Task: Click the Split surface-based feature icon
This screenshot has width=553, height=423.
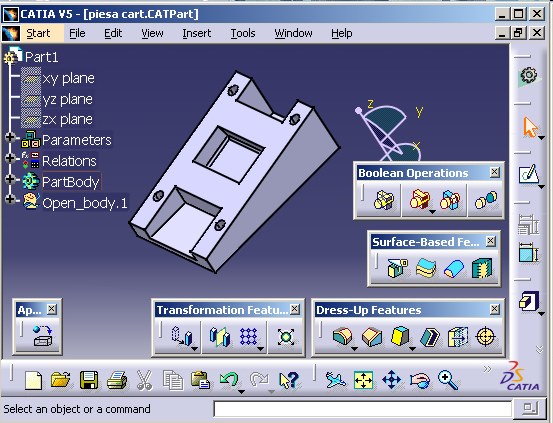Action: point(397,268)
